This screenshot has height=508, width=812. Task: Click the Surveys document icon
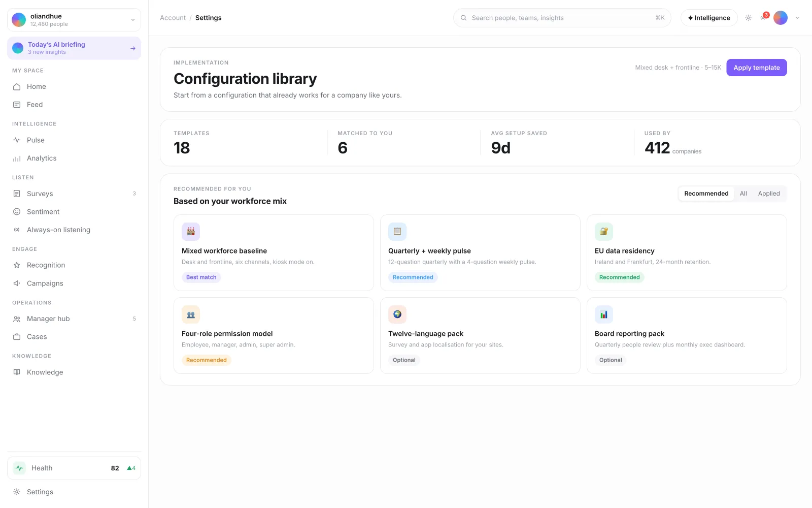[x=17, y=194]
